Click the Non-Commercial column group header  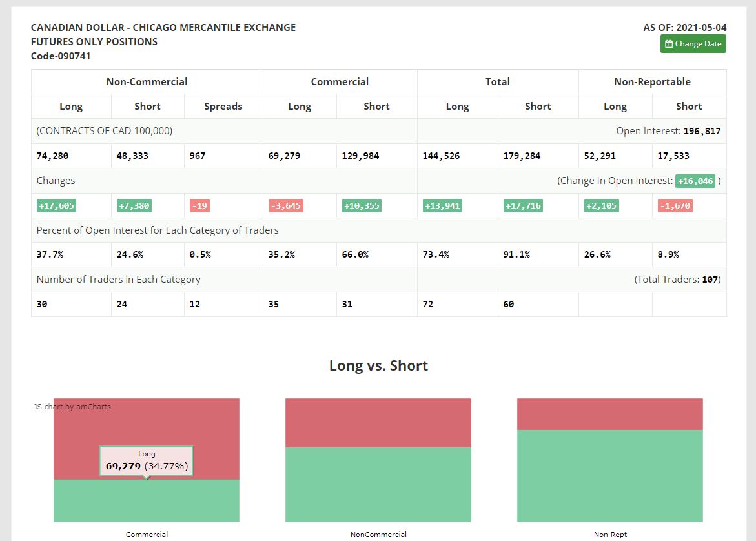point(147,82)
